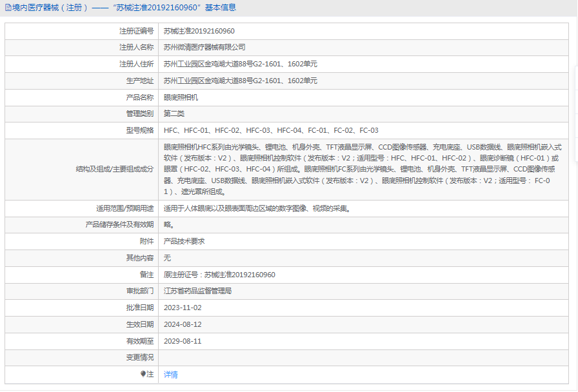Click the 管理类别 row label
Screen dimensions: 578x392
point(140,113)
